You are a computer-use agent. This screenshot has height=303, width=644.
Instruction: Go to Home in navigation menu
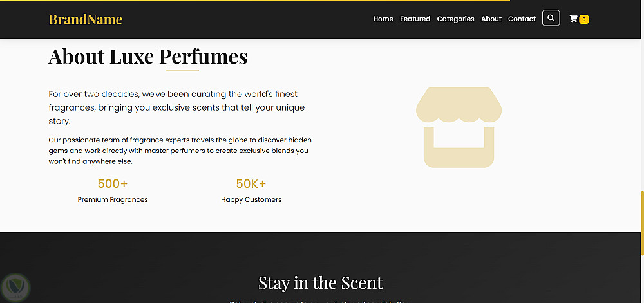pos(383,19)
